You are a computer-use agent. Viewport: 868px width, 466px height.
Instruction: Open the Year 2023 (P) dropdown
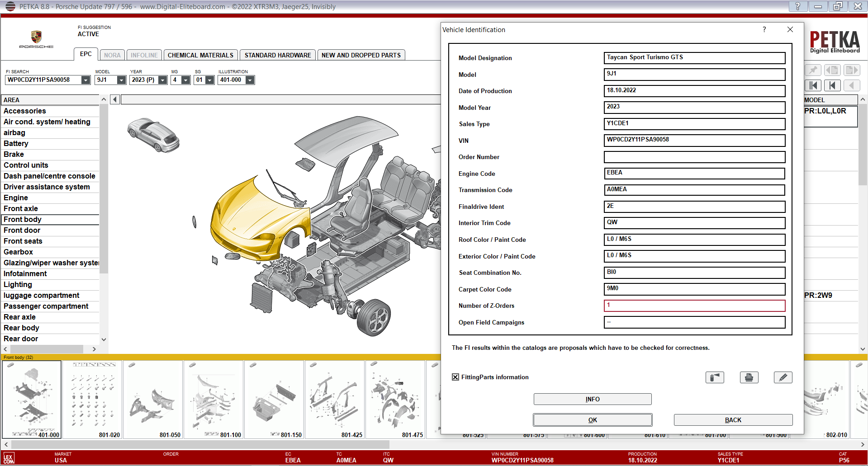tap(163, 80)
